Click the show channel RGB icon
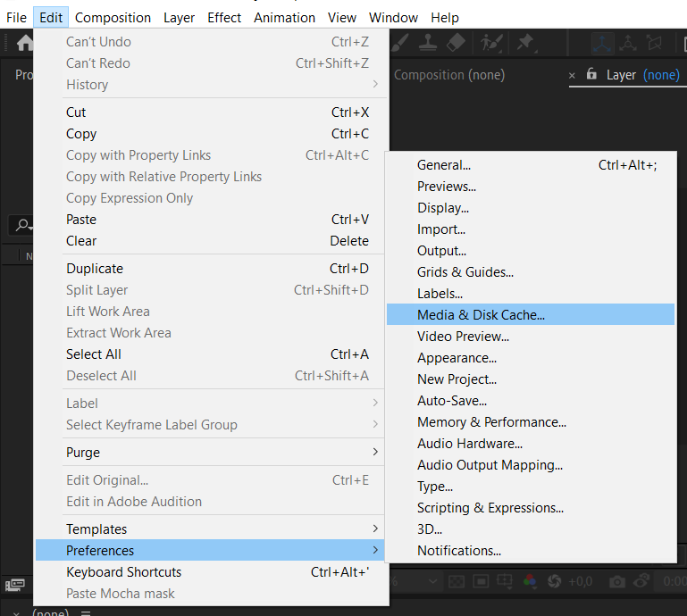The width and height of the screenshot is (687, 616). click(530, 581)
